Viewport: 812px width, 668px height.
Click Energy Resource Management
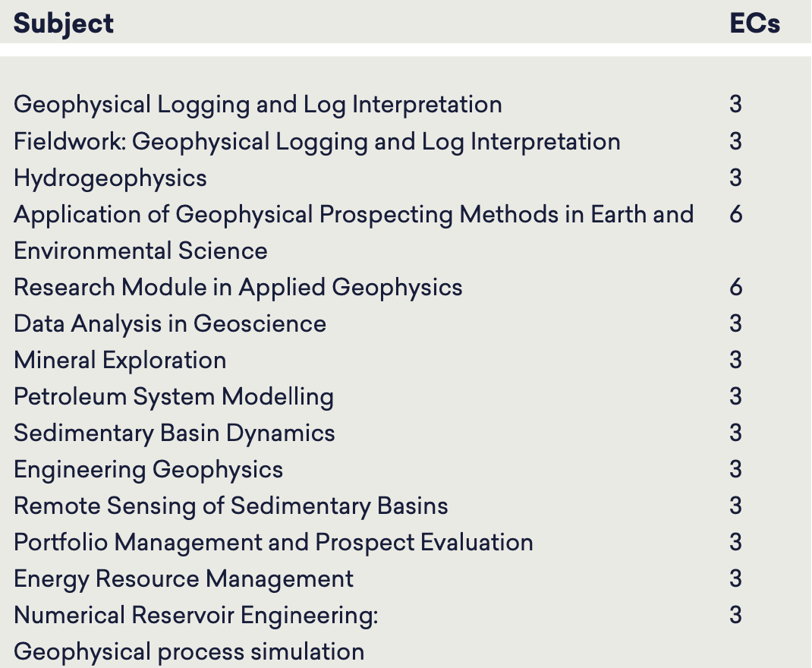click(184, 579)
